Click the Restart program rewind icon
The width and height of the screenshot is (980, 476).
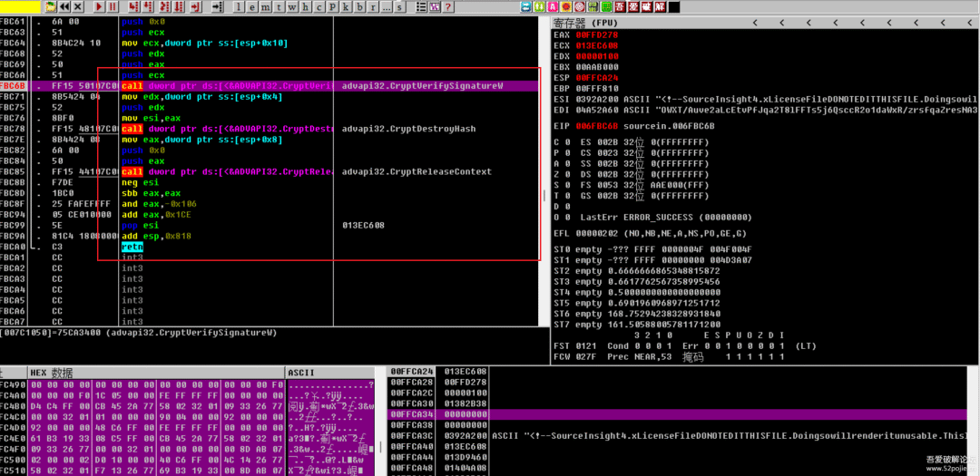pyautogui.click(x=65, y=7)
